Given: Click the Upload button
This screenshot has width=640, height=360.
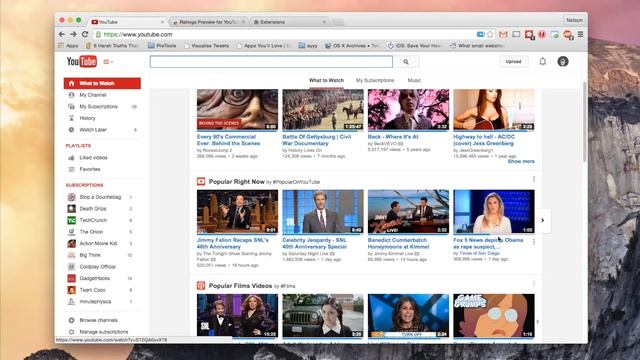Looking at the screenshot, I should tap(513, 62).
